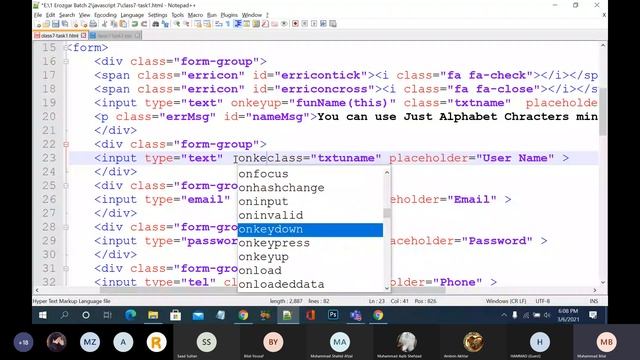Collapse the div fold on line 25
This screenshot has width=640, height=360.
coord(66,186)
